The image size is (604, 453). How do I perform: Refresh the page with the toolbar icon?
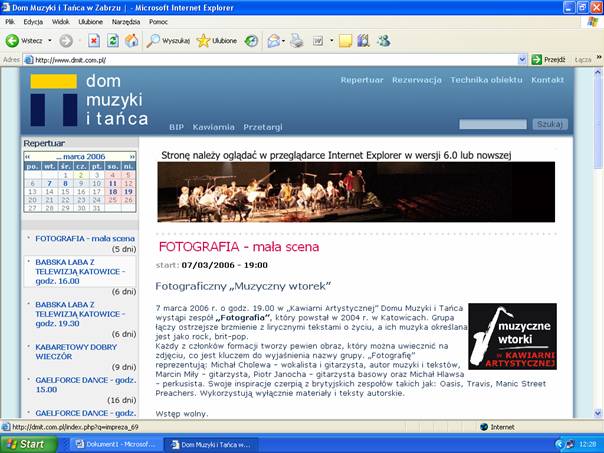[x=113, y=41]
